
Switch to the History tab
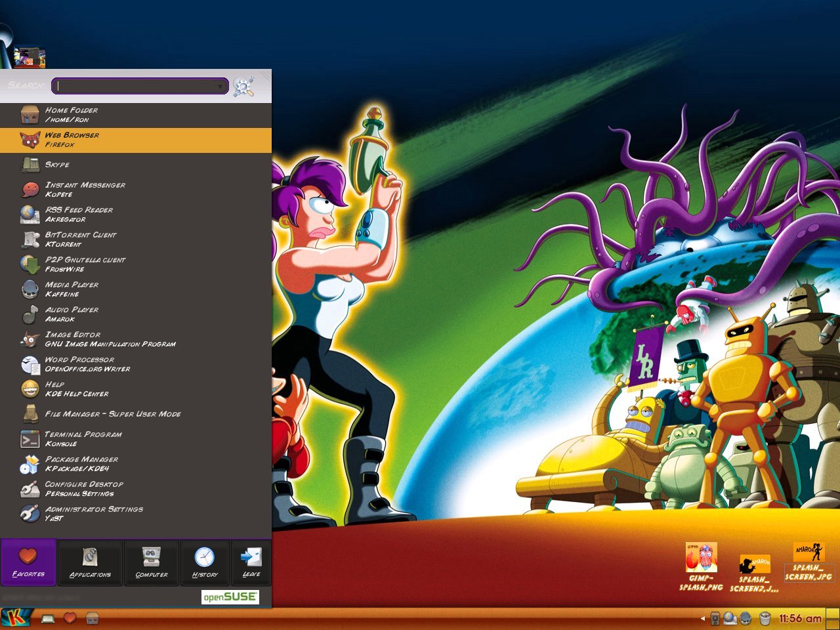tap(205, 562)
